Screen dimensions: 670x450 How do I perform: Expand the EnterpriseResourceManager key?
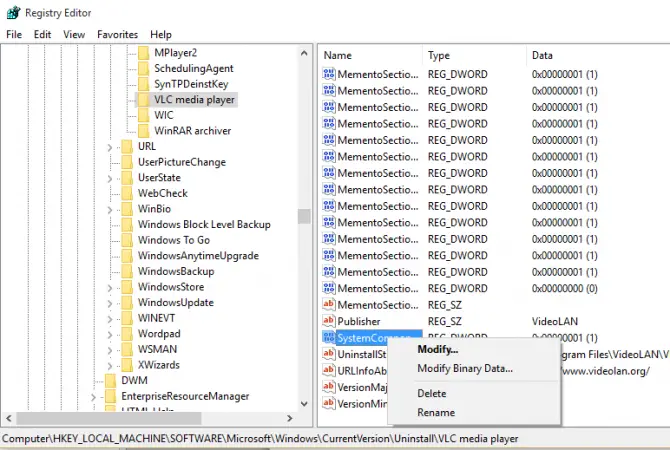tap(93, 397)
